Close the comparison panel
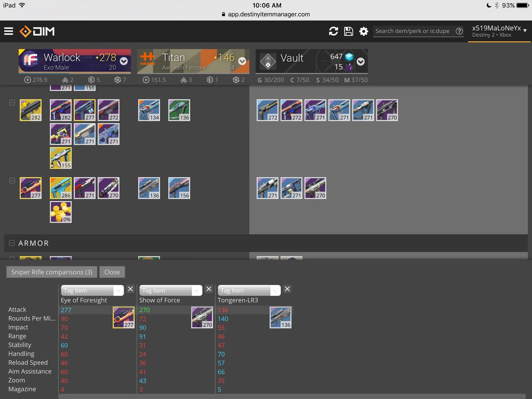 point(112,272)
